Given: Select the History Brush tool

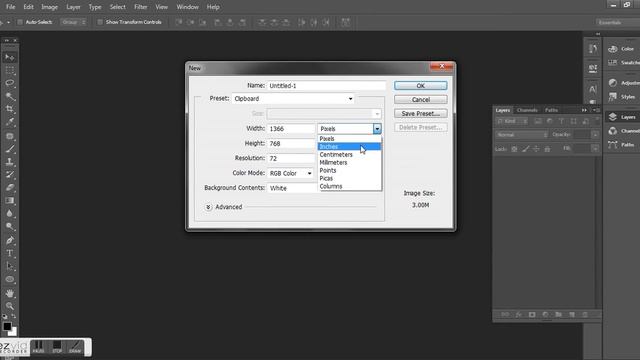Looking at the screenshot, I should tap(9, 174).
